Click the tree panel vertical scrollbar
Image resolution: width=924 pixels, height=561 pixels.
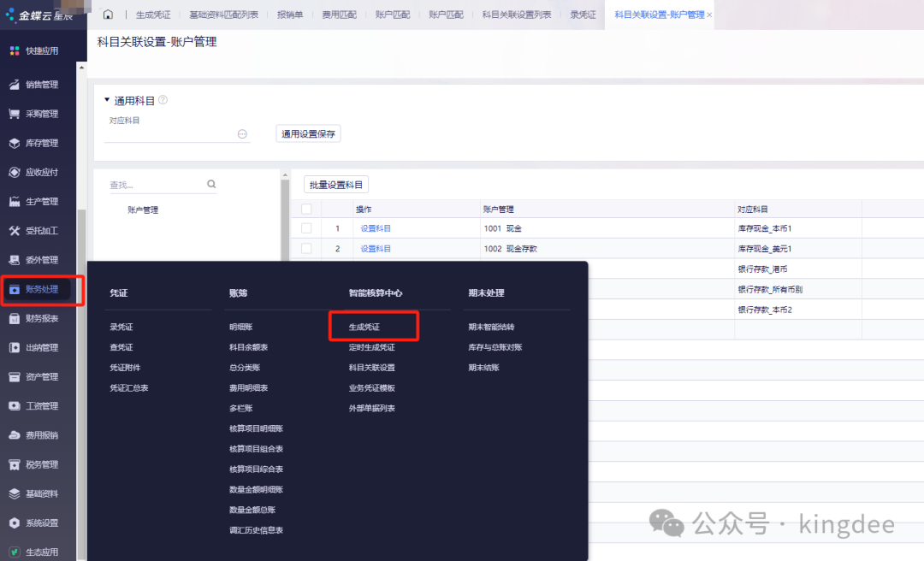coord(285,214)
